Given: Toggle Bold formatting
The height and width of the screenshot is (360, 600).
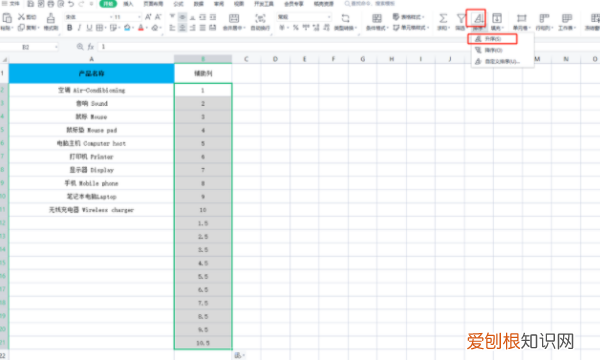Looking at the screenshot, I should point(69,28).
